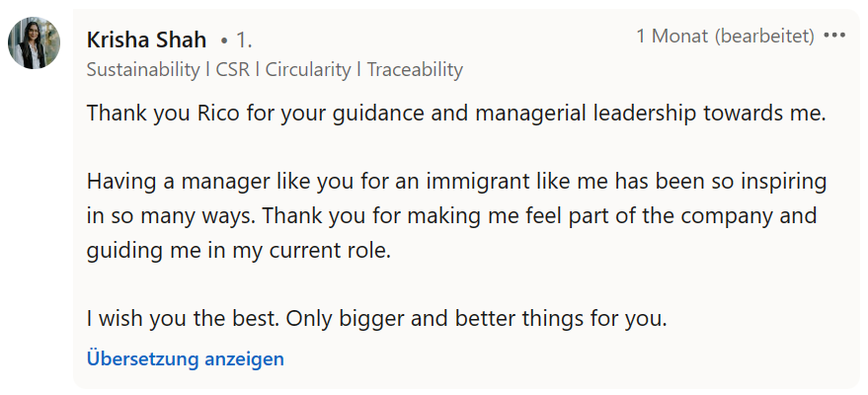
Task: Click Krisha Shah's round profile photo
Action: tap(34, 43)
